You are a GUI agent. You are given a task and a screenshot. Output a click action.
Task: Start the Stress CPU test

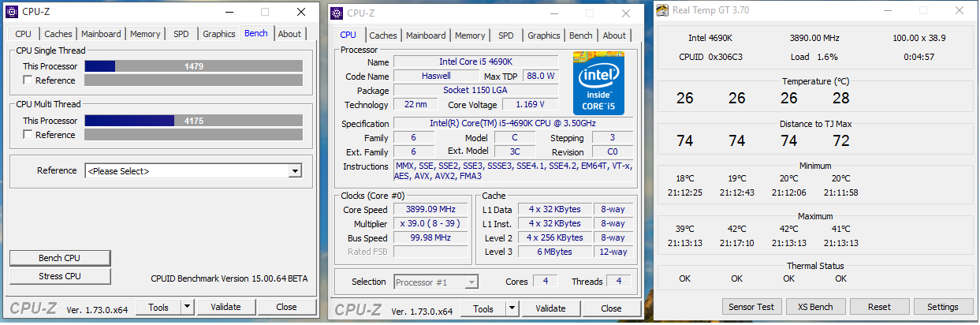coord(60,276)
